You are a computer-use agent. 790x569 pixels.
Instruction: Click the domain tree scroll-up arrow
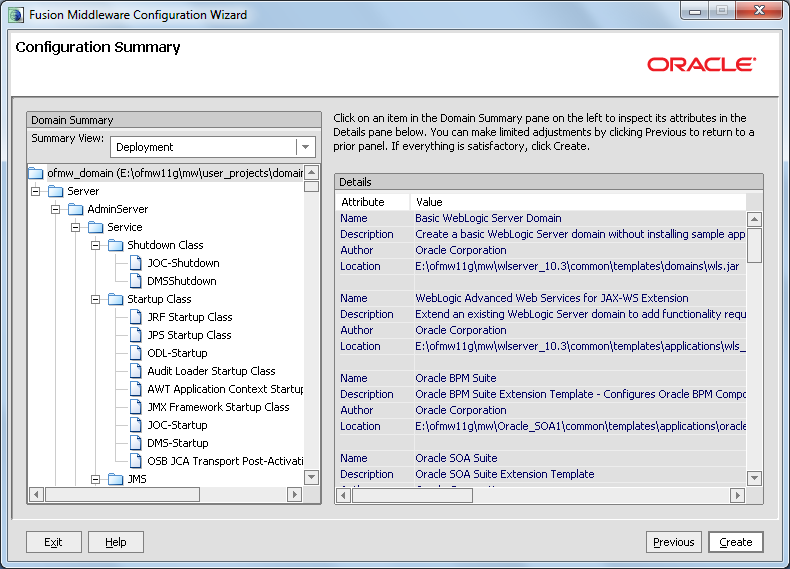311,172
